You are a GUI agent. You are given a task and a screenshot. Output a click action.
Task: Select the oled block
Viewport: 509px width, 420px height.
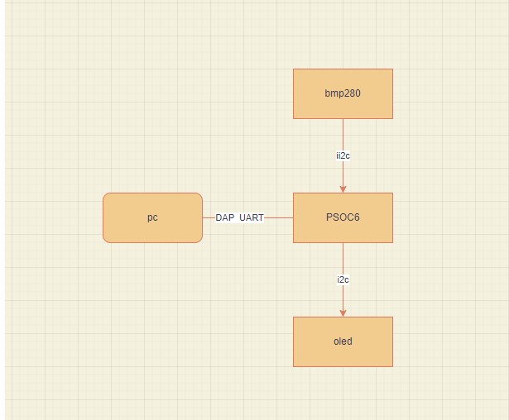click(343, 341)
